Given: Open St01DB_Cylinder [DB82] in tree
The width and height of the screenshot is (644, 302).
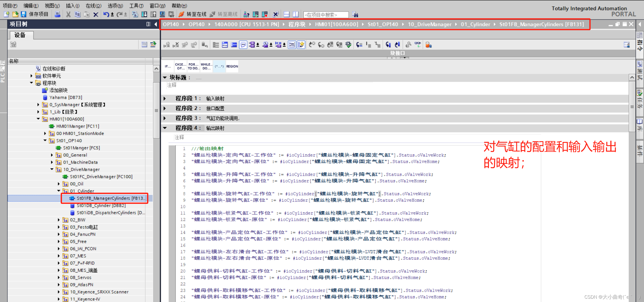Looking at the screenshot, I should coord(101,205).
